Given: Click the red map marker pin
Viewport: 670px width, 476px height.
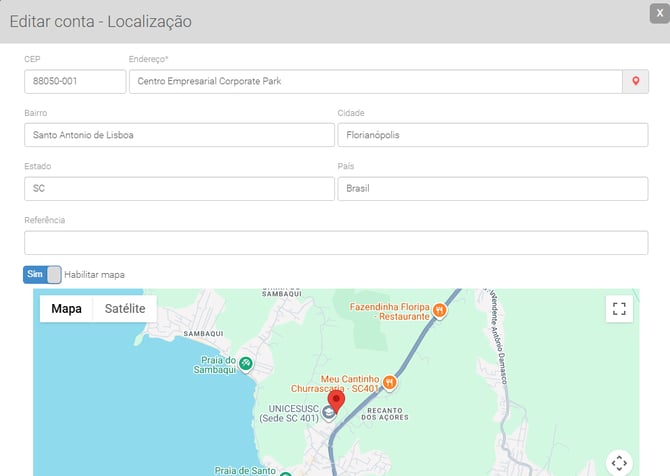Looking at the screenshot, I should [x=337, y=401].
